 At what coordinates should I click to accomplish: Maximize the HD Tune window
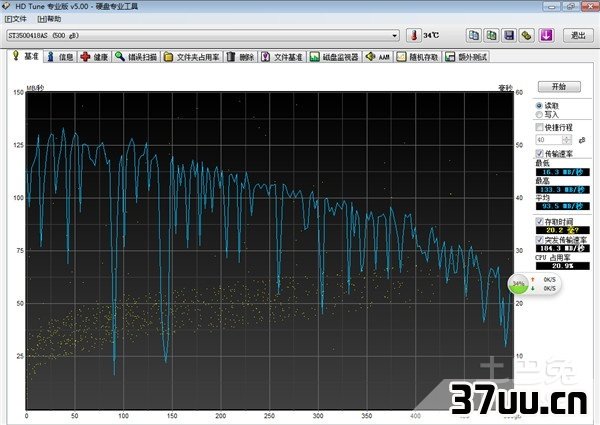[x=571, y=6]
